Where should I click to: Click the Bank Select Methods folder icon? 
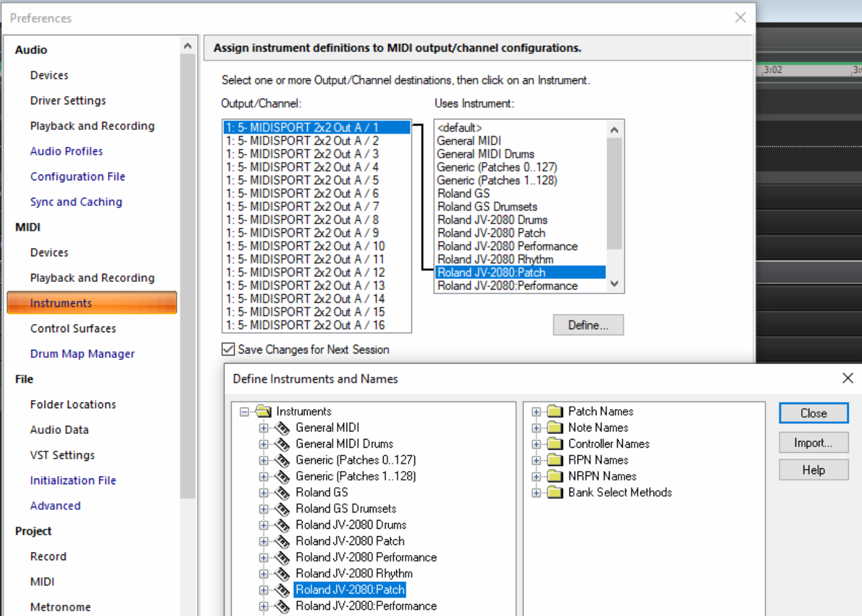(555, 492)
